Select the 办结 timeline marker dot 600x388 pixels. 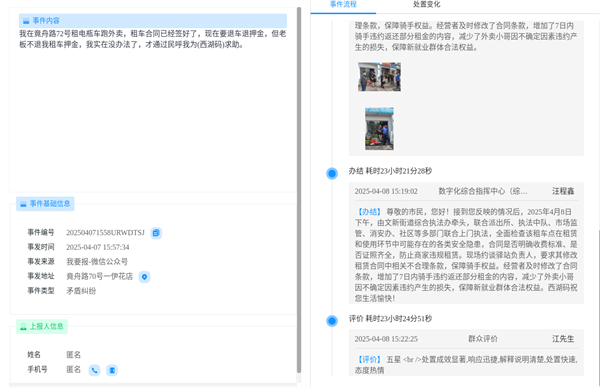point(332,173)
